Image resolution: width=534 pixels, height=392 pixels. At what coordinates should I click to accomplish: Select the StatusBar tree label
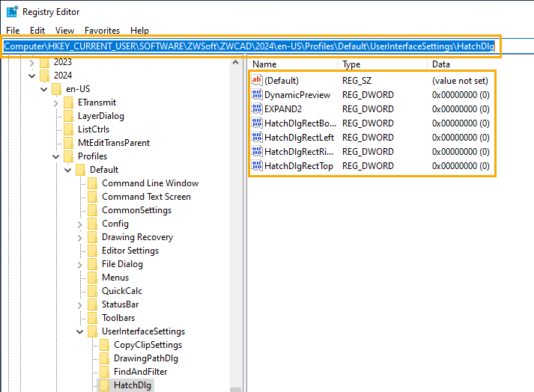click(x=121, y=304)
